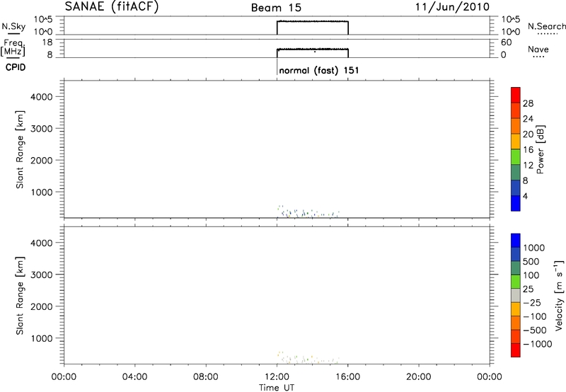Select the 24 label on Power colorbar
The image size is (566, 392).
pyautogui.click(x=528, y=119)
